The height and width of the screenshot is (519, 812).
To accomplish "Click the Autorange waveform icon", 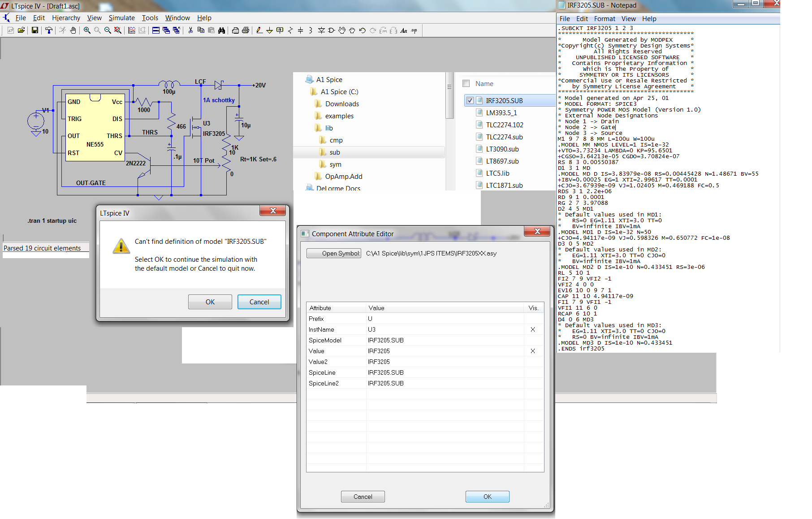I will click(x=132, y=30).
